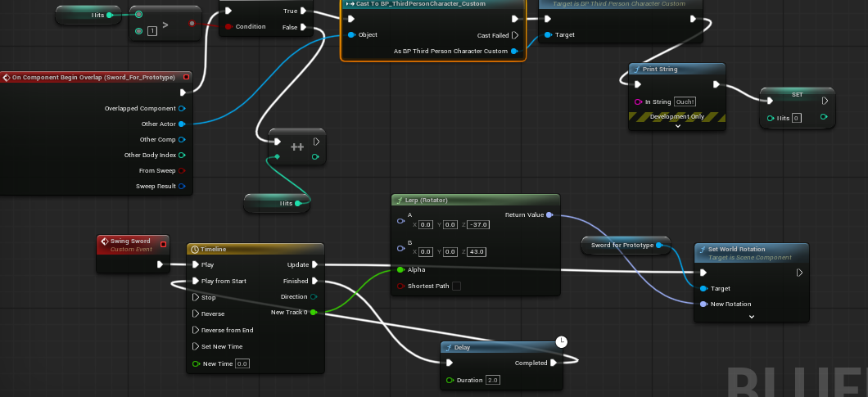Select the Cast To BP_ThirdPersonCharacter_Custom node header
Viewport: 868px width, 397px height.
tap(432, 4)
